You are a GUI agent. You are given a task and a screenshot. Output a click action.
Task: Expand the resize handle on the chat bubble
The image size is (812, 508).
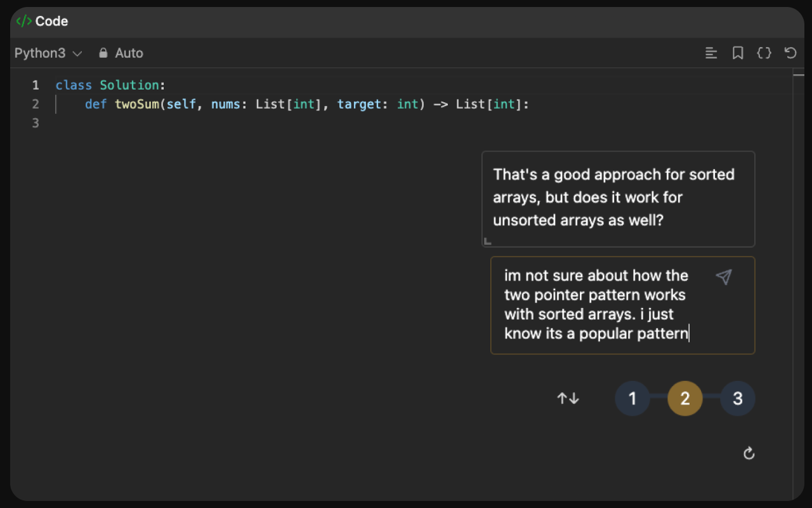[487, 241]
